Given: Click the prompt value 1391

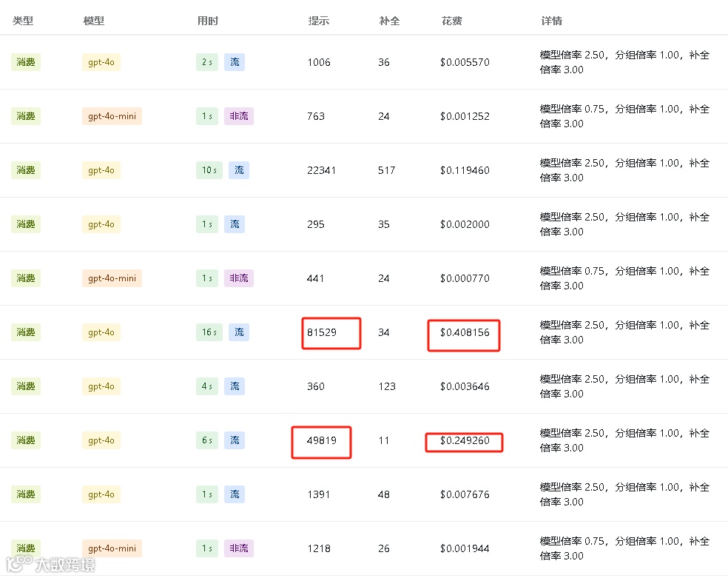Looking at the screenshot, I should pyautogui.click(x=318, y=494).
